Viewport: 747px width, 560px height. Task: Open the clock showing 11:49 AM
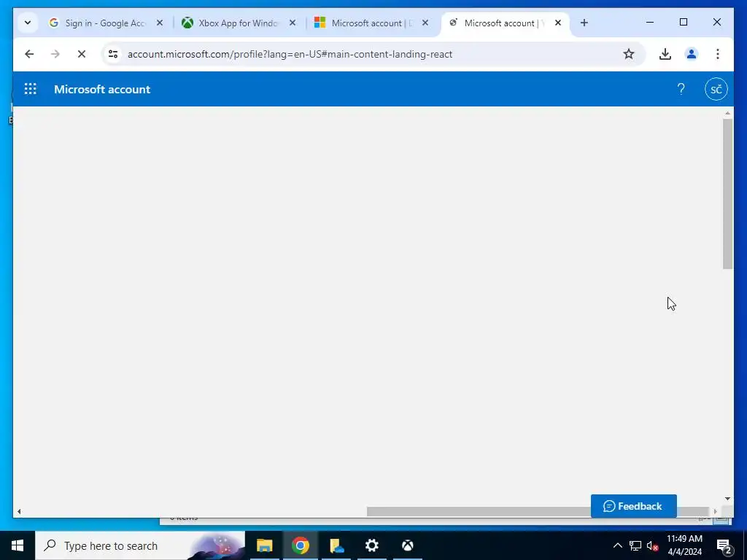coord(684,545)
